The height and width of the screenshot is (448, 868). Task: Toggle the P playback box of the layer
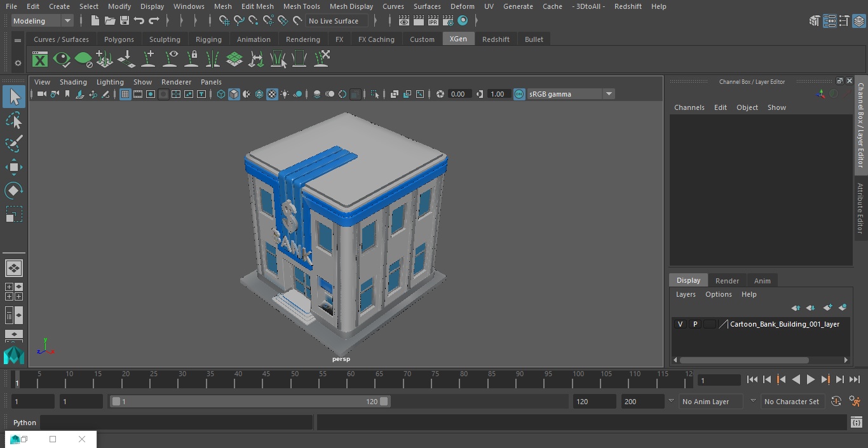coord(695,324)
